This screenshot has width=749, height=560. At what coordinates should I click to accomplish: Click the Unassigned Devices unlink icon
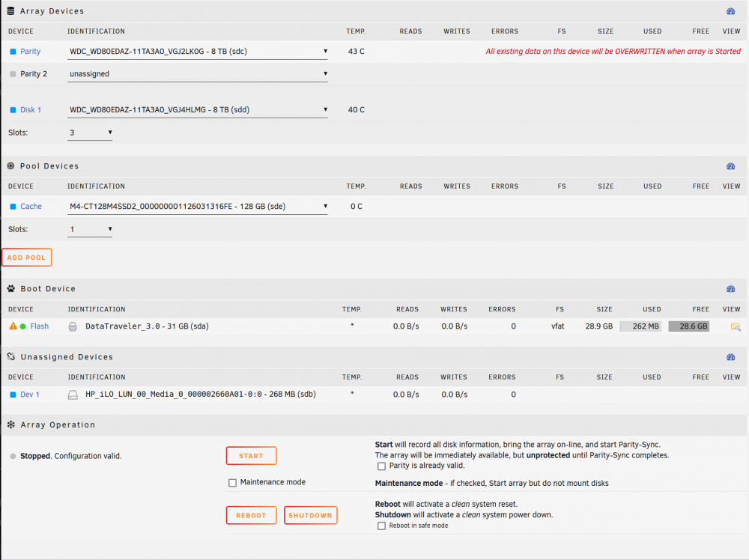point(11,356)
